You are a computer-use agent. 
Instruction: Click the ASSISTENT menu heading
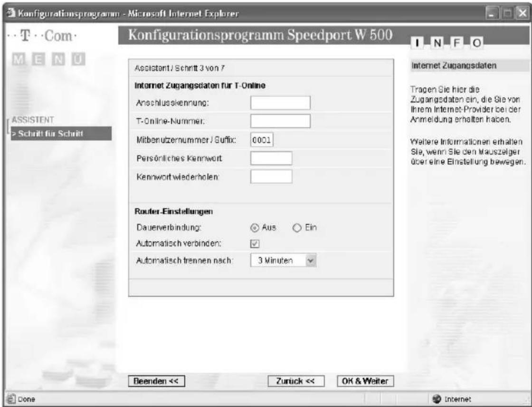(33, 120)
